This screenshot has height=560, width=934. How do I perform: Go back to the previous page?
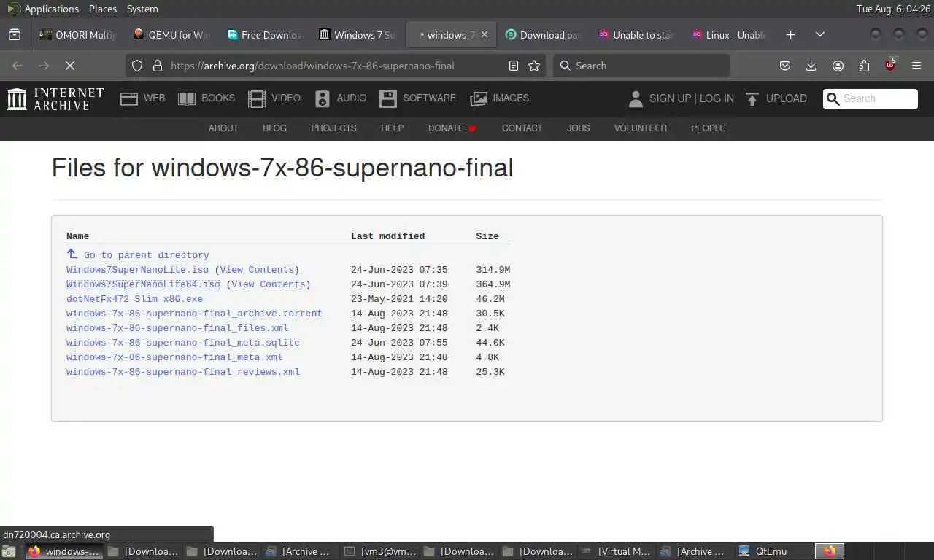(x=18, y=66)
